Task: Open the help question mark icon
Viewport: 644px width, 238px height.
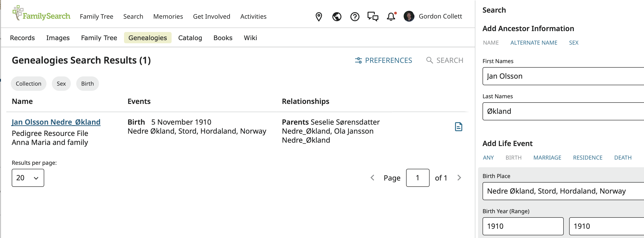Action: click(x=354, y=17)
